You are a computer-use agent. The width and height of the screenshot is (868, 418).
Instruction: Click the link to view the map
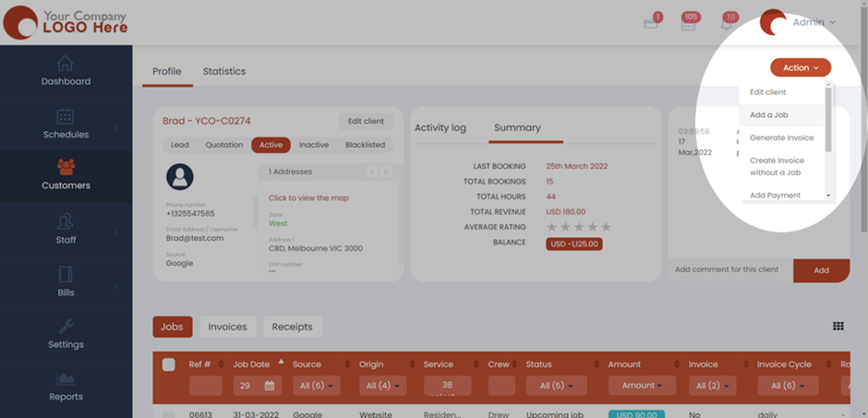[308, 197]
